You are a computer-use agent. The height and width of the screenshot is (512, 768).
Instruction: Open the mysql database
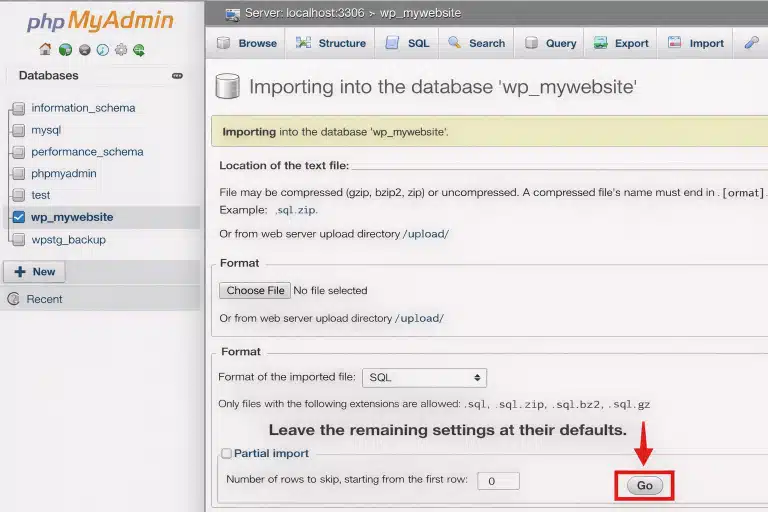[46, 130]
